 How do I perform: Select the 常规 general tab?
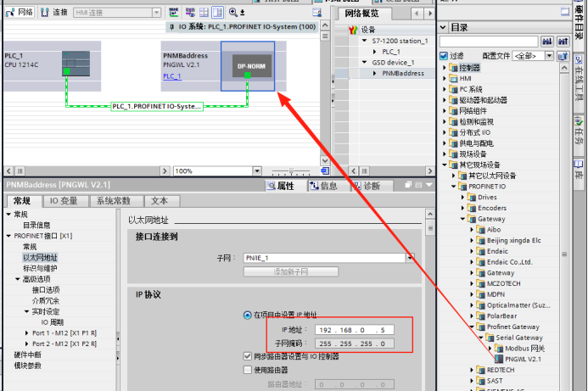(22, 201)
